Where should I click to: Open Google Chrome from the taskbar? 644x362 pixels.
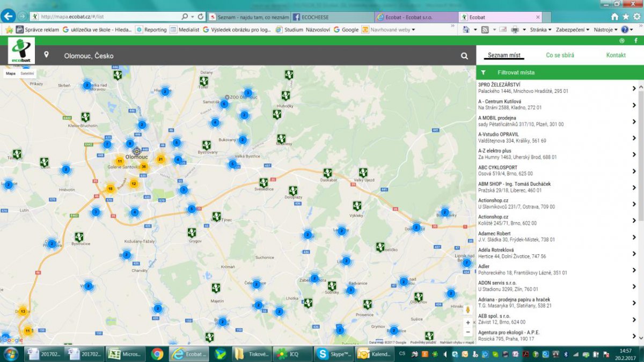pyautogui.click(x=157, y=354)
